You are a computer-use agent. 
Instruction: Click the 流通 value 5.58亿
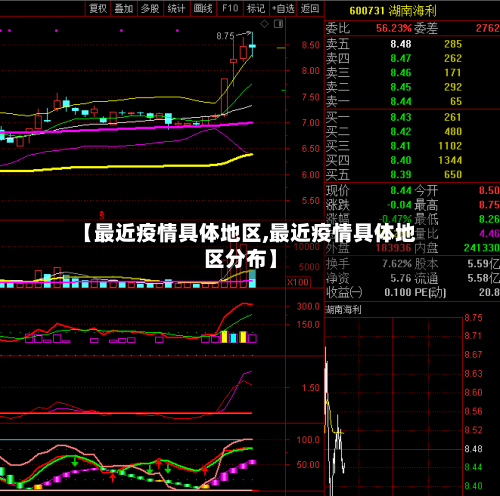click(484, 278)
